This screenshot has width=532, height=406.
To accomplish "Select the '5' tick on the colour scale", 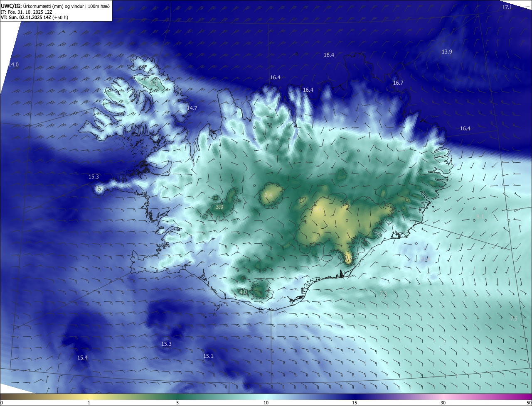I will (177, 403).
